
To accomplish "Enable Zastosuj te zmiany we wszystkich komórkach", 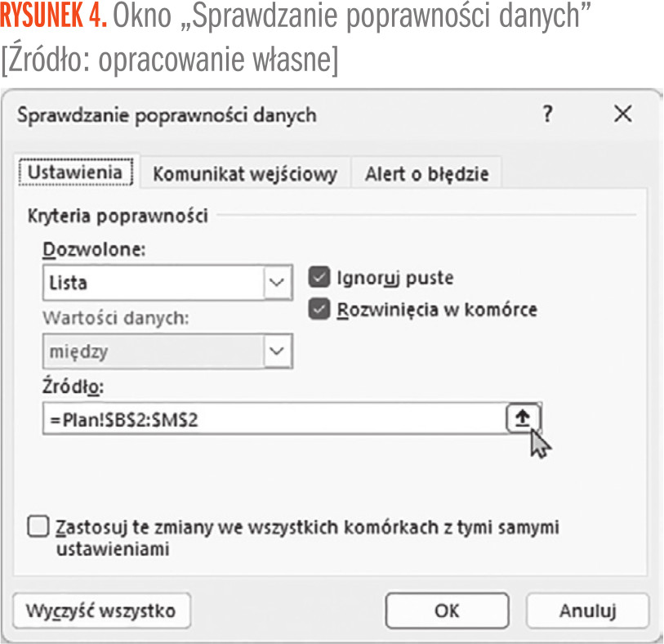I will click(x=38, y=527).
